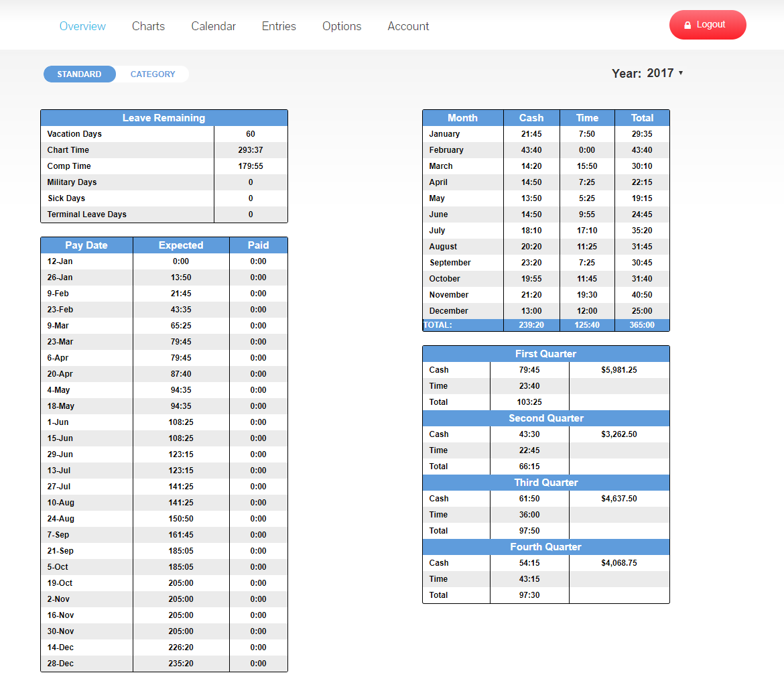
Task: Select the 2017 year value
Action: pyautogui.click(x=660, y=73)
